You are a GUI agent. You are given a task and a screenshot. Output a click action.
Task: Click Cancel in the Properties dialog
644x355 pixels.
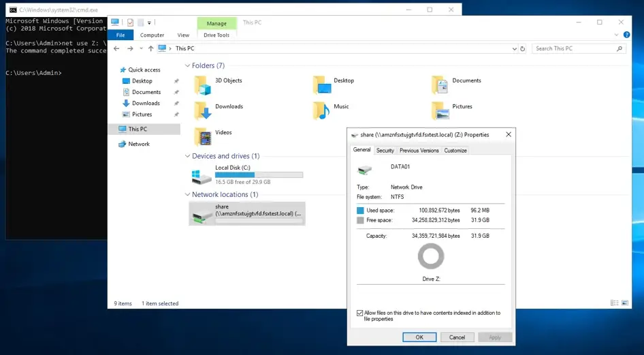pos(457,337)
